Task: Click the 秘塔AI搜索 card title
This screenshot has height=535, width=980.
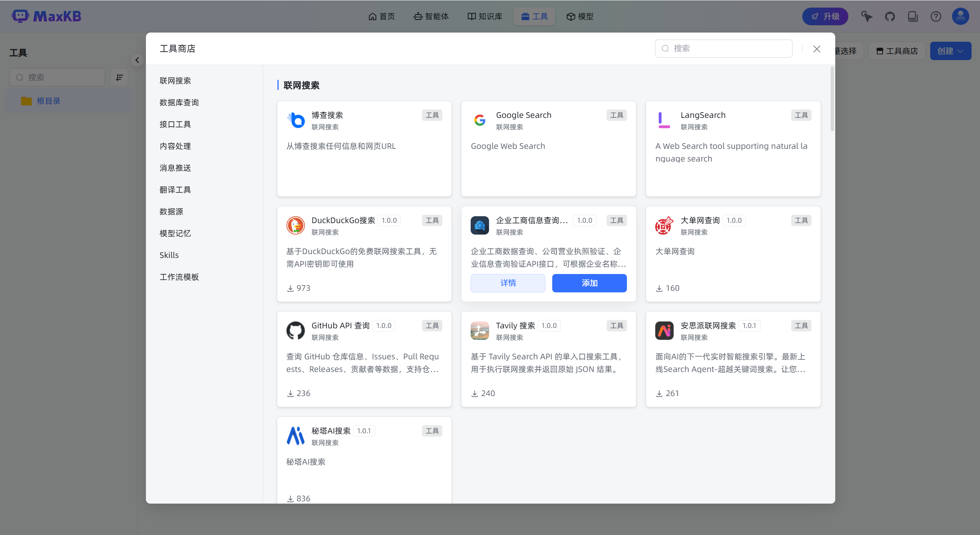Action: coord(331,431)
